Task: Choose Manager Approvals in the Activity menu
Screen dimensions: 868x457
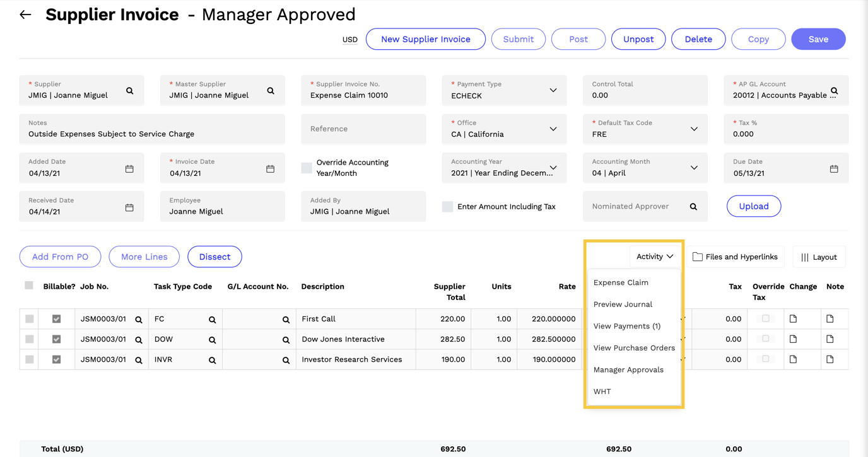Action: click(x=628, y=369)
